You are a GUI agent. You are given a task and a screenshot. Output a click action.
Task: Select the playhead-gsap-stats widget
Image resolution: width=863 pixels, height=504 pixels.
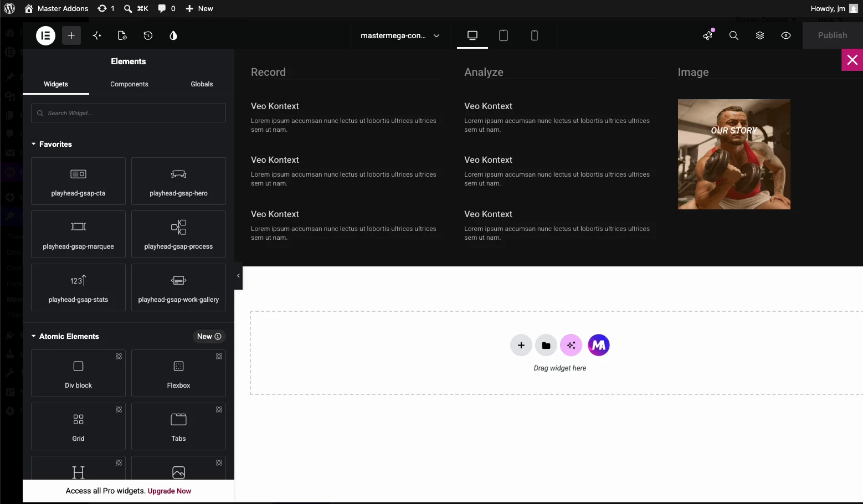tap(78, 287)
